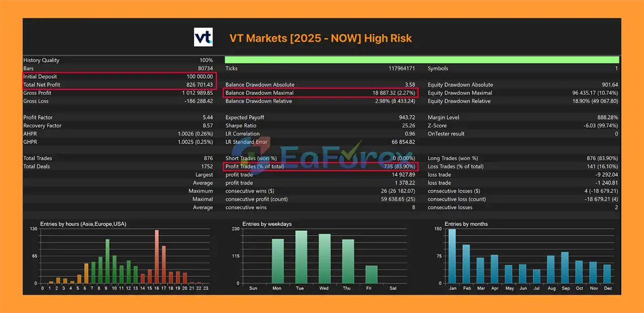Click the tallest bar at hour 16
The height and width of the screenshot is (313, 644).
coord(156,256)
